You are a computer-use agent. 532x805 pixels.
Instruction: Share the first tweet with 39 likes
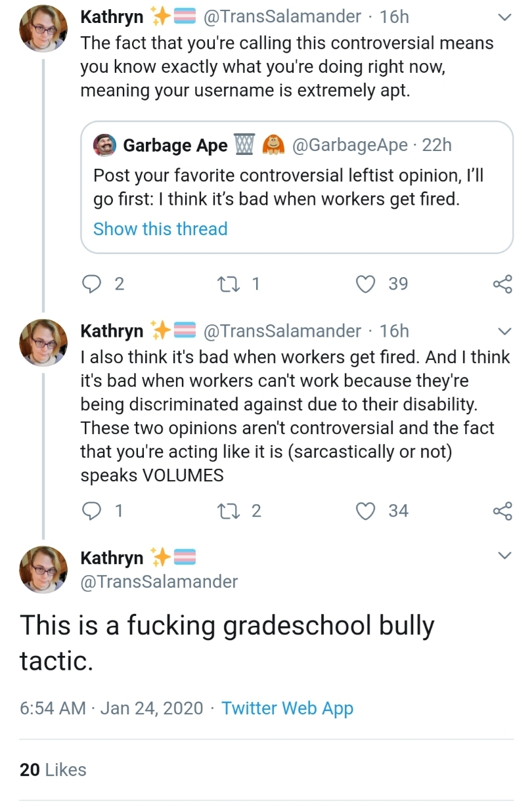pos(502,284)
